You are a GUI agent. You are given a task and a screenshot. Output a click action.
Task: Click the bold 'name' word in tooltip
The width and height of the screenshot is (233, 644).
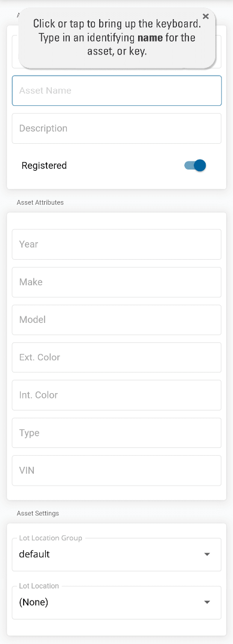[150, 38]
